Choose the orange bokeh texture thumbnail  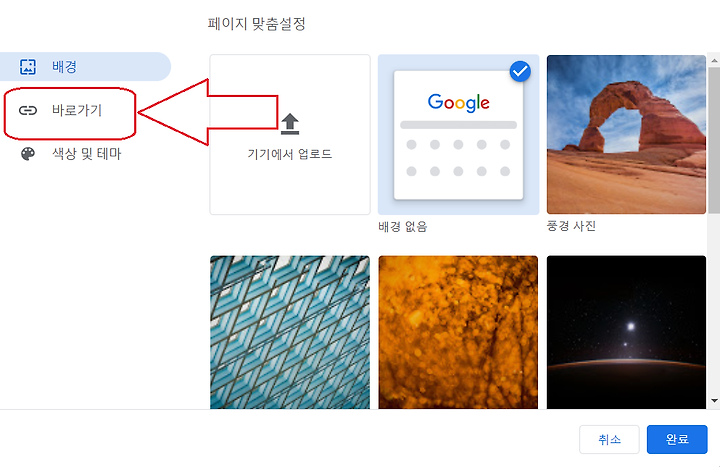coord(458,332)
